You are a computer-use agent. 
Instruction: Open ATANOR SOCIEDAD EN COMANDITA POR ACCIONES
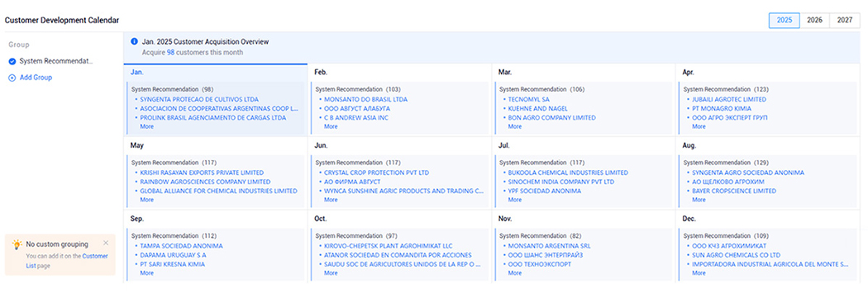398,255
